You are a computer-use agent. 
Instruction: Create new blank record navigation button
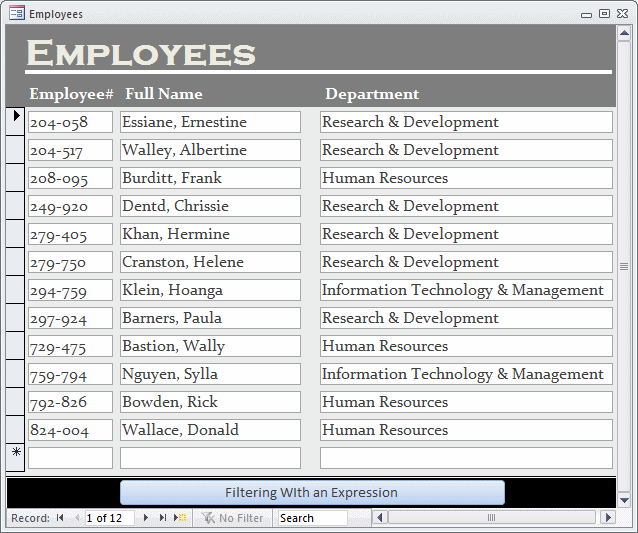180,518
